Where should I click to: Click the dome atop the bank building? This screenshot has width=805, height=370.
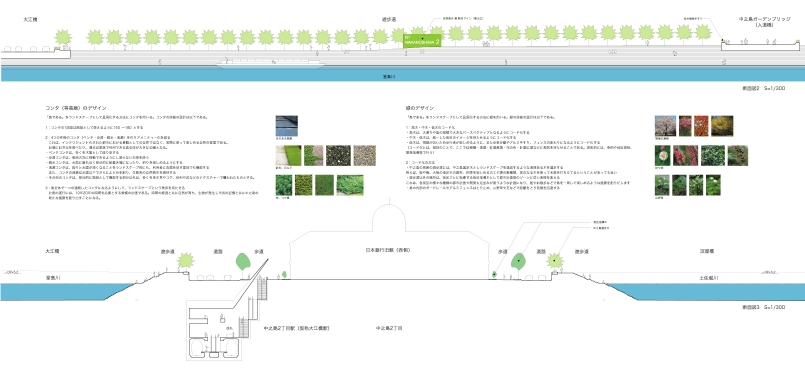click(x=388, y=219)
